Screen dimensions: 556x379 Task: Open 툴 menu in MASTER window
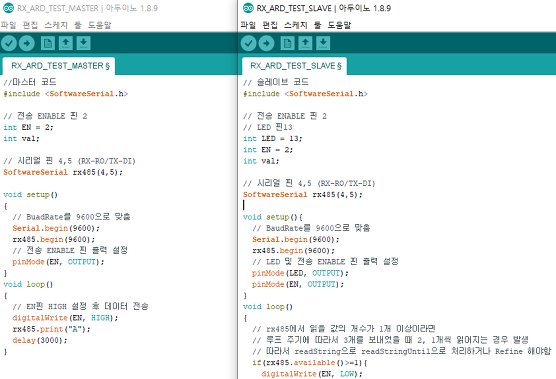point(78,25)
